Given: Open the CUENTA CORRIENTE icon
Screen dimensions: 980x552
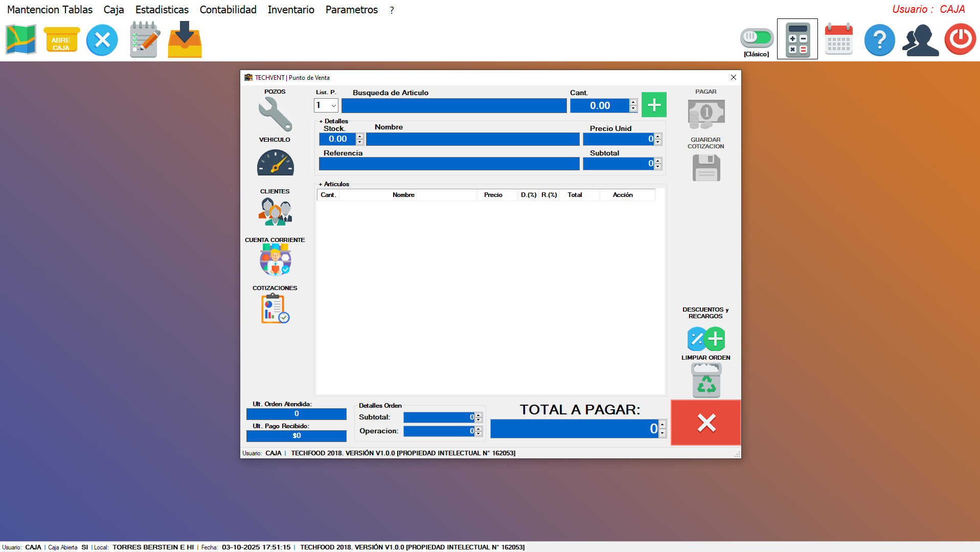Looking at the screenshot, I should click(275, 260).
